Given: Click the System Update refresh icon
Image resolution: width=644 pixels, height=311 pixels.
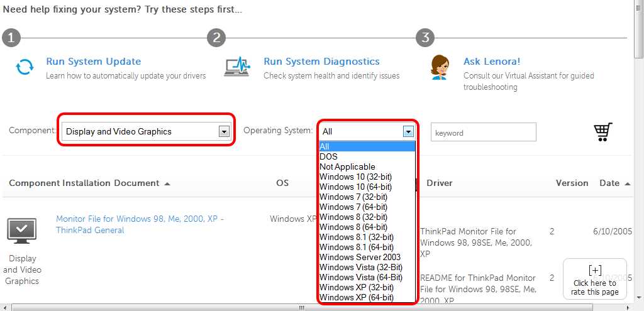Looking at the screenshot, I should pos(25,67).
